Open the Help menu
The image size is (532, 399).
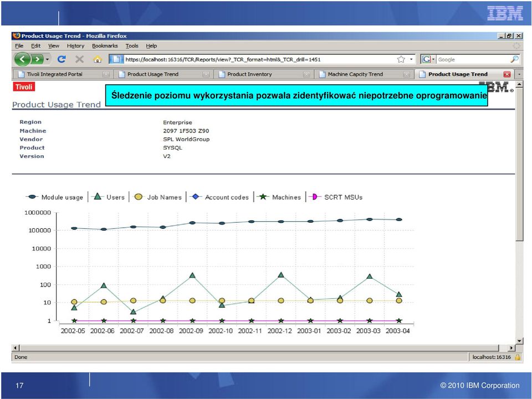tap(151, 46)
